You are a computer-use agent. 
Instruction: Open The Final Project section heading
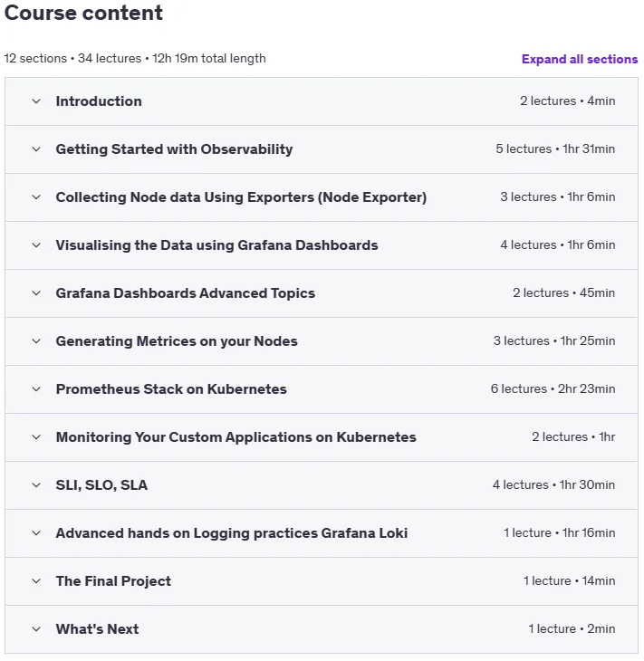coord(113,581)
